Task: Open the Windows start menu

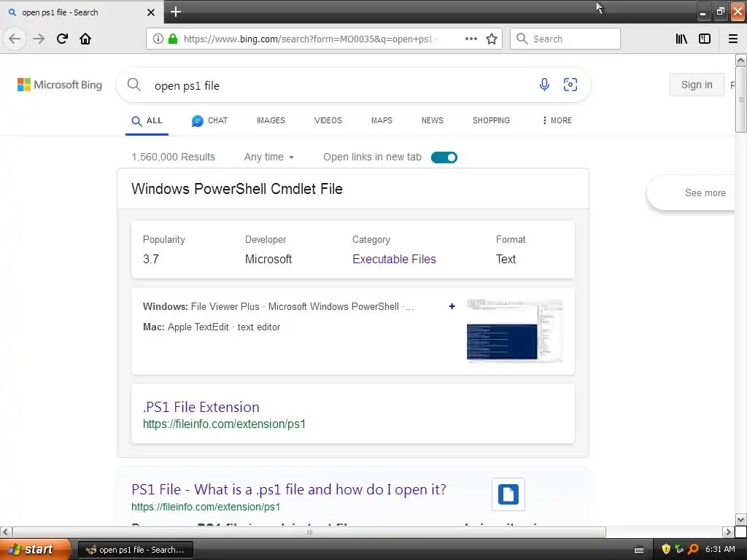Action: click(35, 550)
